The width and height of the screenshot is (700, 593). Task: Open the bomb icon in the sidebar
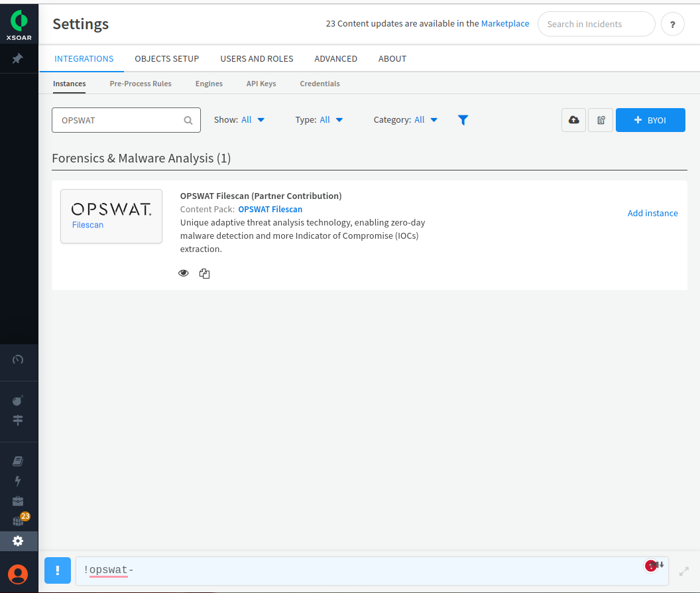tap(18, 401)
